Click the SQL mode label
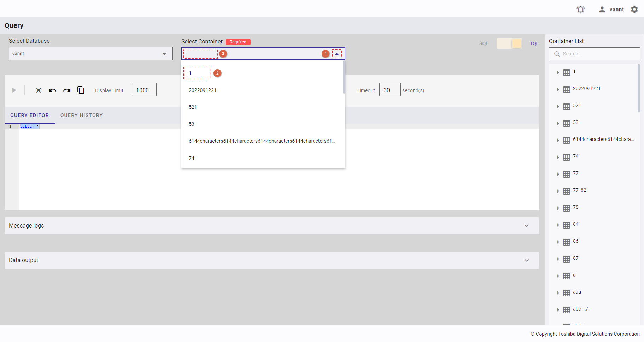Viewport: 644px width, 342px height. pyautogui.click(x=484, y=43)
